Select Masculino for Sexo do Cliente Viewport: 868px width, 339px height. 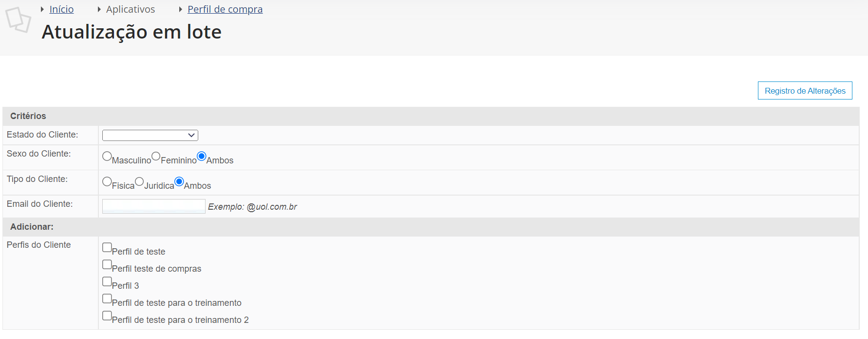click(107, 156)
